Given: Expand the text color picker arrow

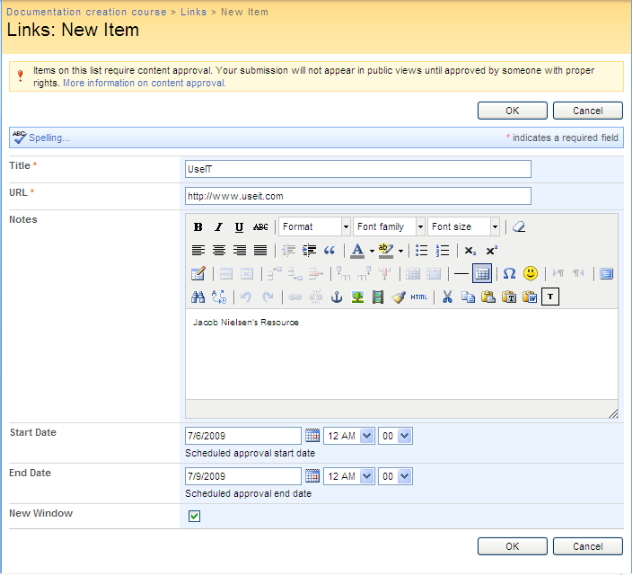Looking at the screenshot, I should (x=372, y=251).
